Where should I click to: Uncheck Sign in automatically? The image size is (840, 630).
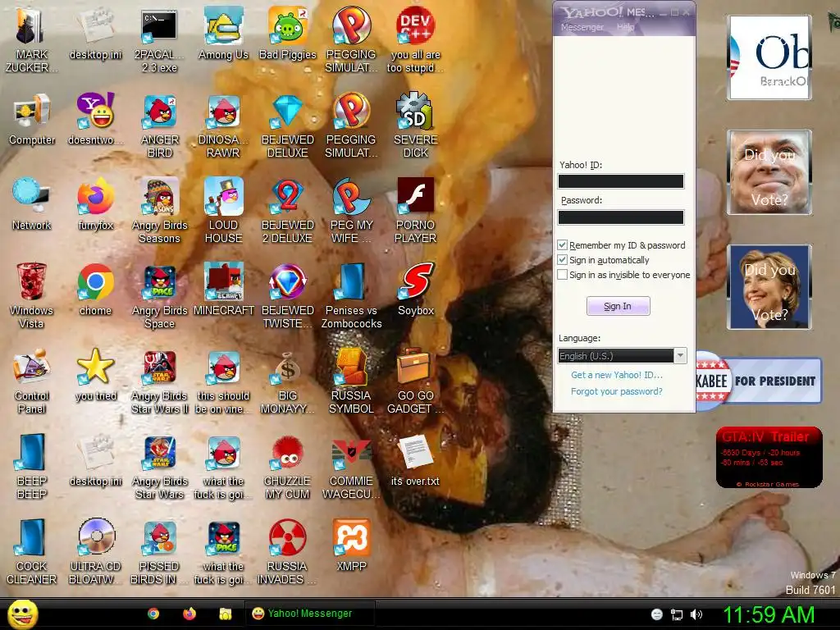click(x=563, y=260)
